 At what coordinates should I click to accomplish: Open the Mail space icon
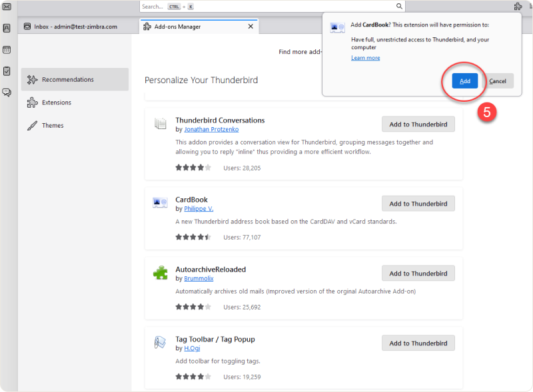[7, 7]
